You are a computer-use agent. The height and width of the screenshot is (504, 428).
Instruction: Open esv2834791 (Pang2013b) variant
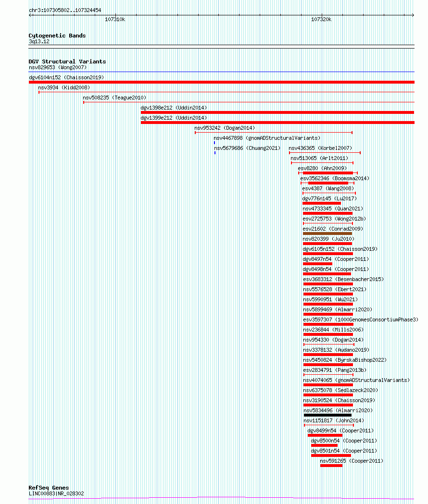click(335, 370)
